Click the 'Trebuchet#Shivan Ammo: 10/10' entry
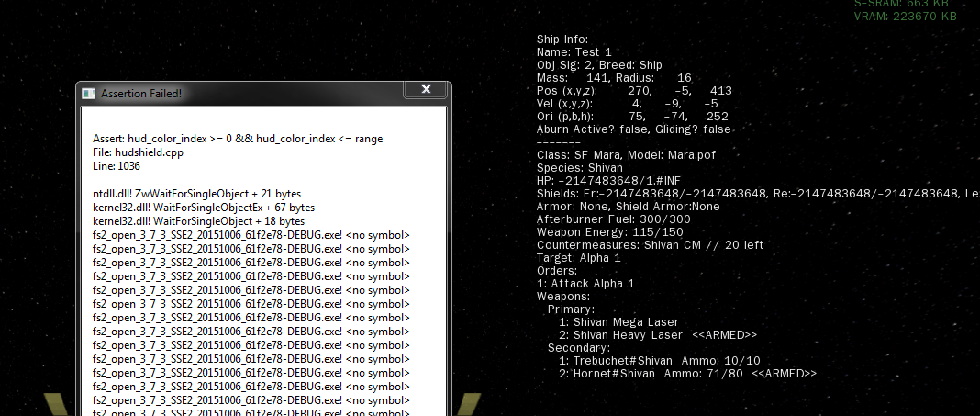The image size is (980, 416). pos(660,361)
